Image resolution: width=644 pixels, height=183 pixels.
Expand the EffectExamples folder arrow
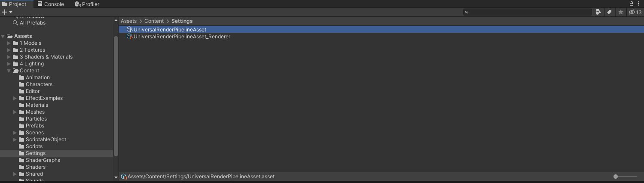(x=15, y=98)
